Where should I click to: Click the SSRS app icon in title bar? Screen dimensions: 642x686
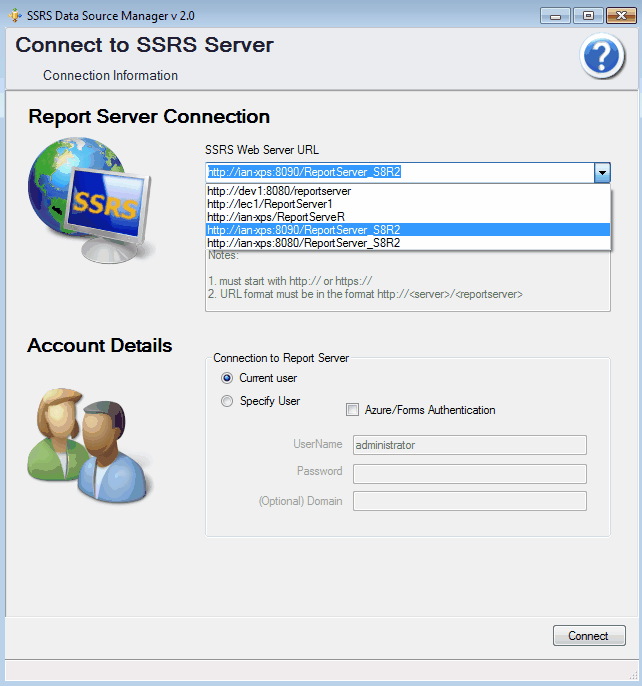[x=15, y=15]
